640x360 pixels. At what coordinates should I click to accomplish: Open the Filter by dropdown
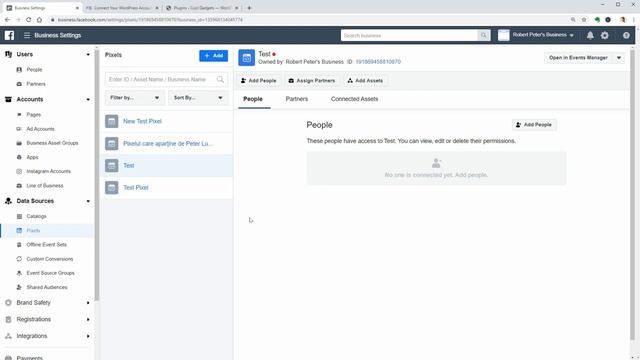pos(135,98)
